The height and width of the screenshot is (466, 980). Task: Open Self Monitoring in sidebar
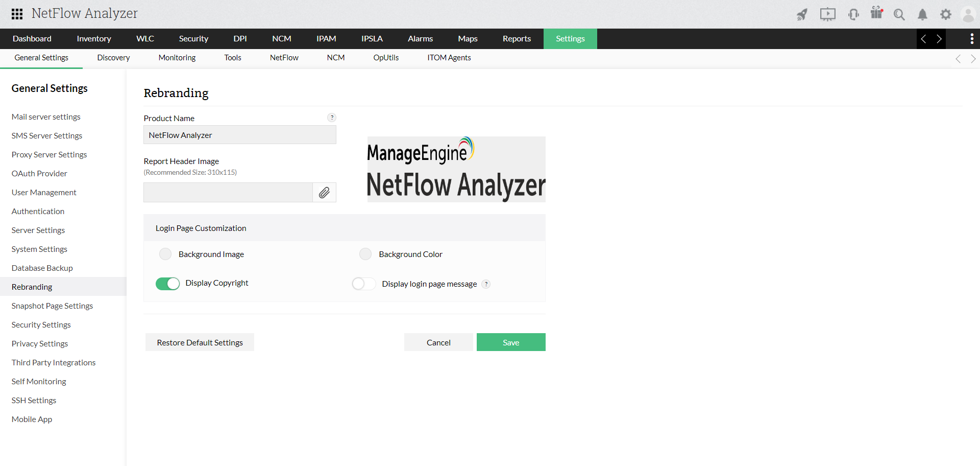pos(39,382)
